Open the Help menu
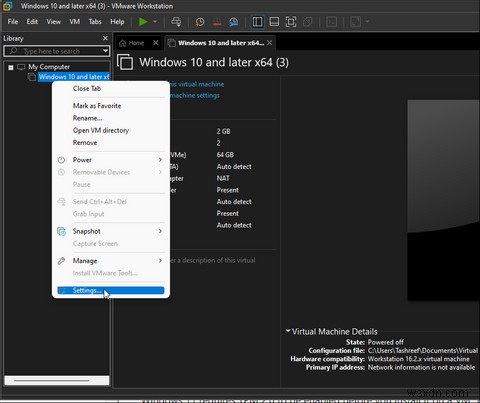480x403 pixels. coord(117,22)
